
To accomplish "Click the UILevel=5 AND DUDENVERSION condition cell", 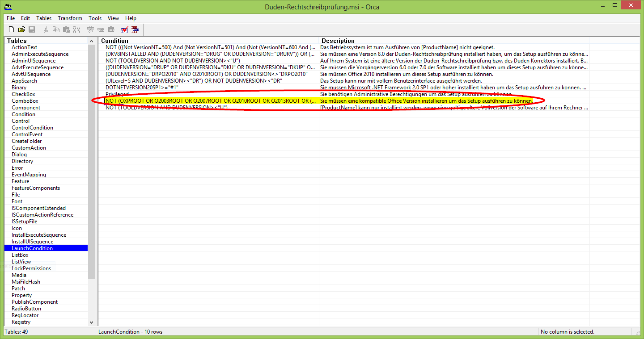I will coord(208,81).
